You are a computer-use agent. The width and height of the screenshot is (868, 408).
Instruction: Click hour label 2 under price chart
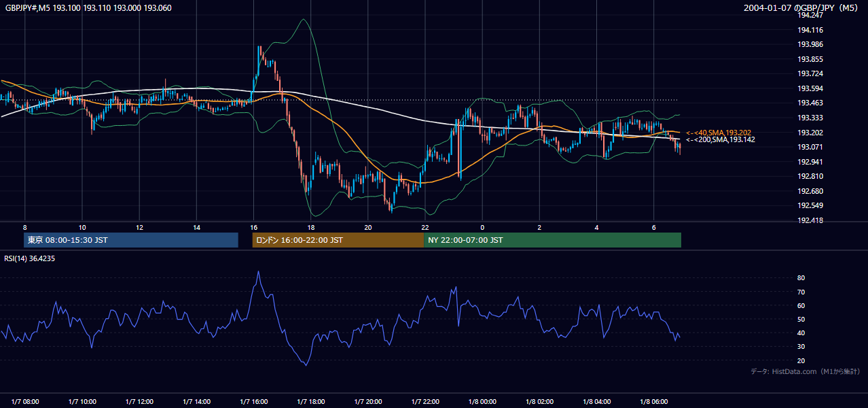click(539, 227)
